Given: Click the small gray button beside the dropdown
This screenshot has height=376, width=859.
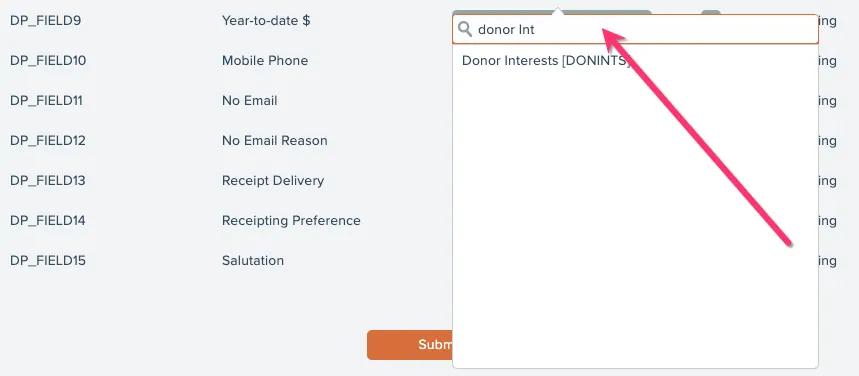Looking at the screenshot, I should pyautogui.click(x=711, y=12).
